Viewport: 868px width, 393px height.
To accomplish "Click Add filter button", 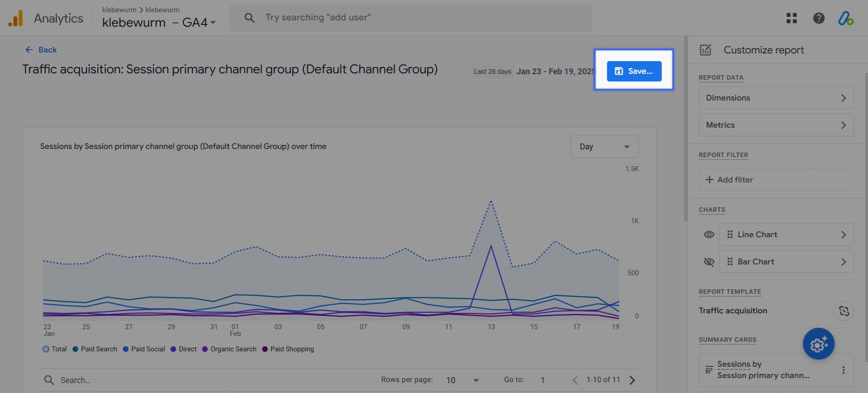I will click(776, 180).
